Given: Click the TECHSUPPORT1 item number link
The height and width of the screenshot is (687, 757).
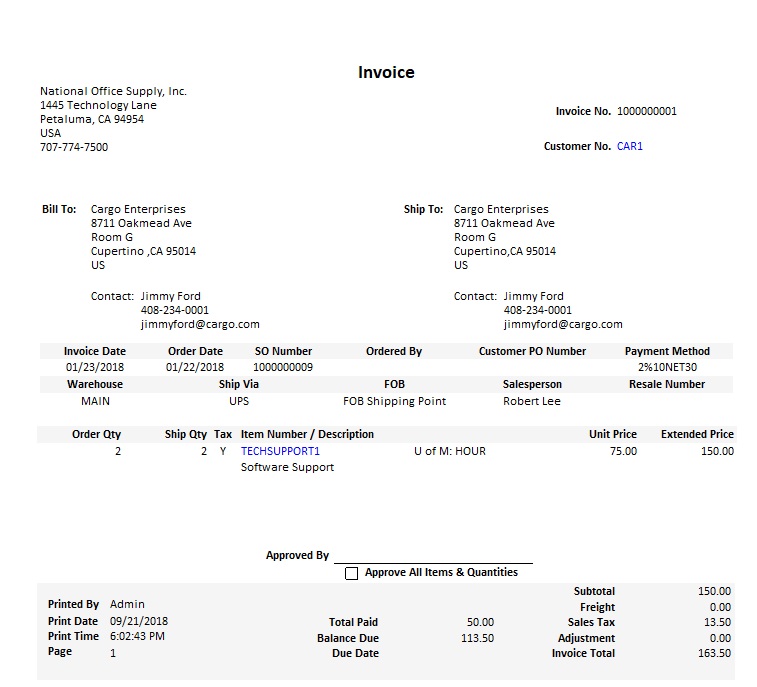Looking at the screenshot, I should tap(280, 451).
